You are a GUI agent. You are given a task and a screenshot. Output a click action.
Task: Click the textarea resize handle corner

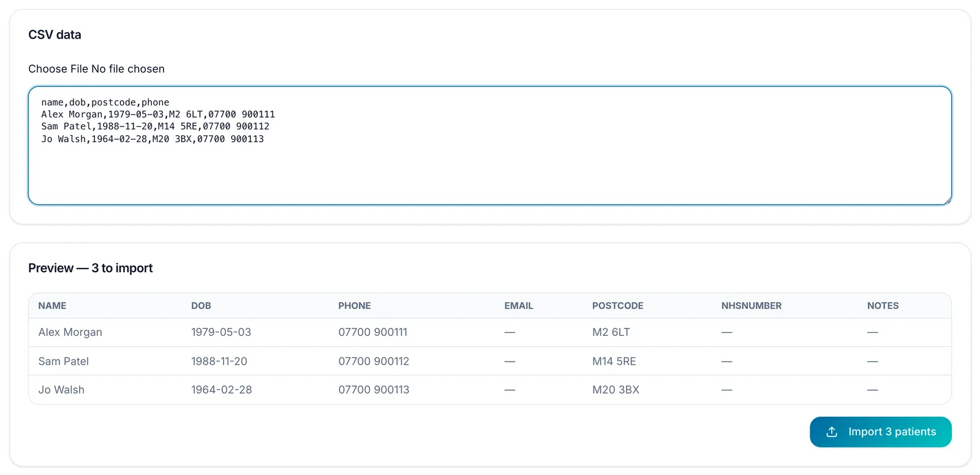[948, 200]
